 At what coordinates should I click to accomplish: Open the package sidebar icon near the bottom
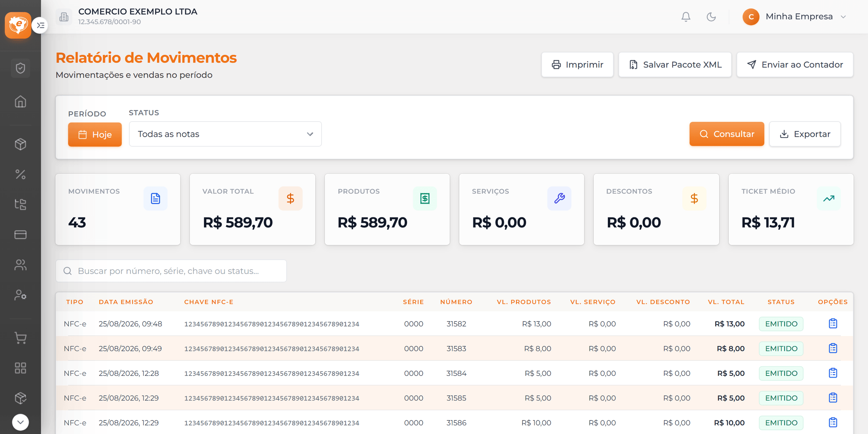[x=21, y=398]
